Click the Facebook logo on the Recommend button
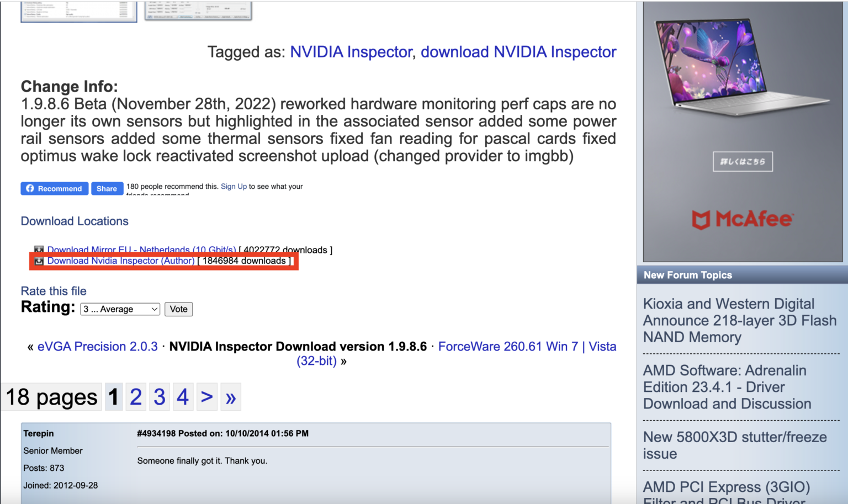Screen dimensions: 848x504 (30, 188)
